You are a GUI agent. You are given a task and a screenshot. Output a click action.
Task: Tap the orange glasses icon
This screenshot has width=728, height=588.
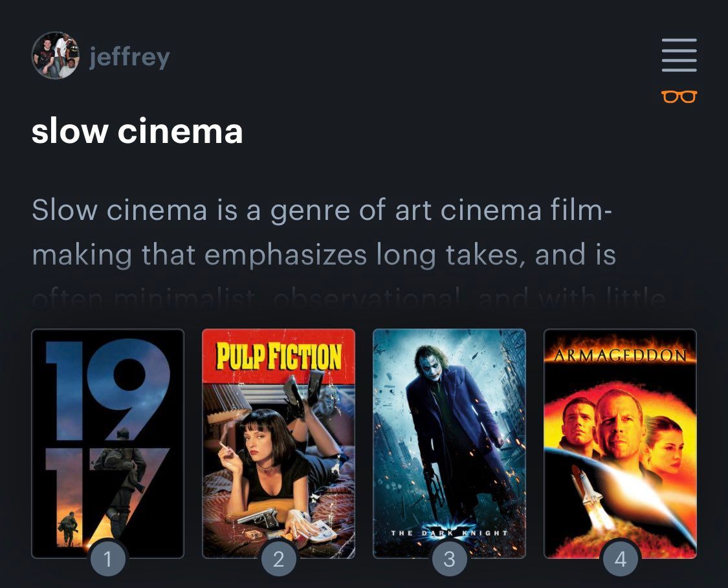[x=679, y=96]
